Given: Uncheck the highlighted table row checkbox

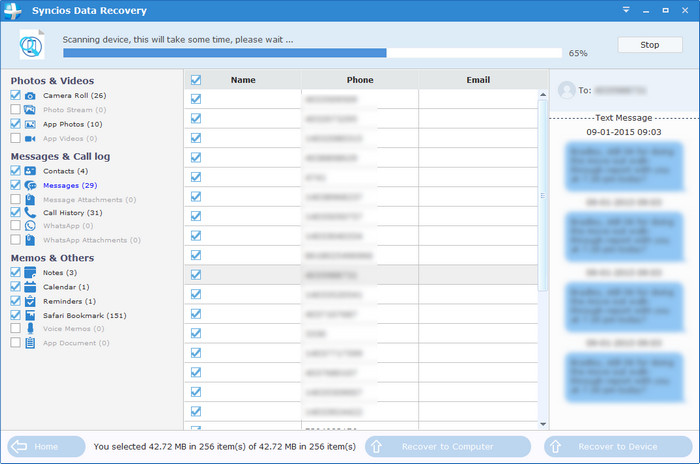Looking at the screenshot, I should coord(196,275).
